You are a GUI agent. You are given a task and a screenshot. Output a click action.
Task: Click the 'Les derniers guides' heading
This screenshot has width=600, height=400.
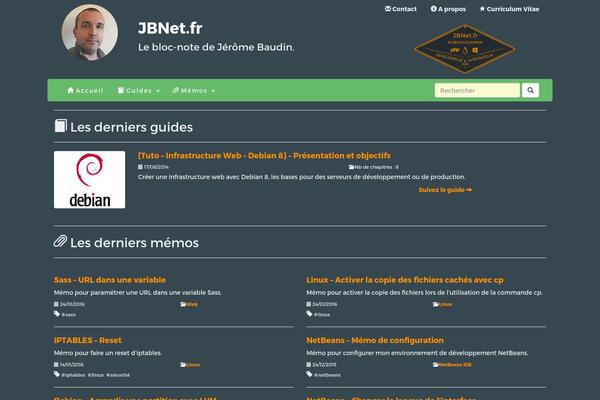[x=131, y=127]
